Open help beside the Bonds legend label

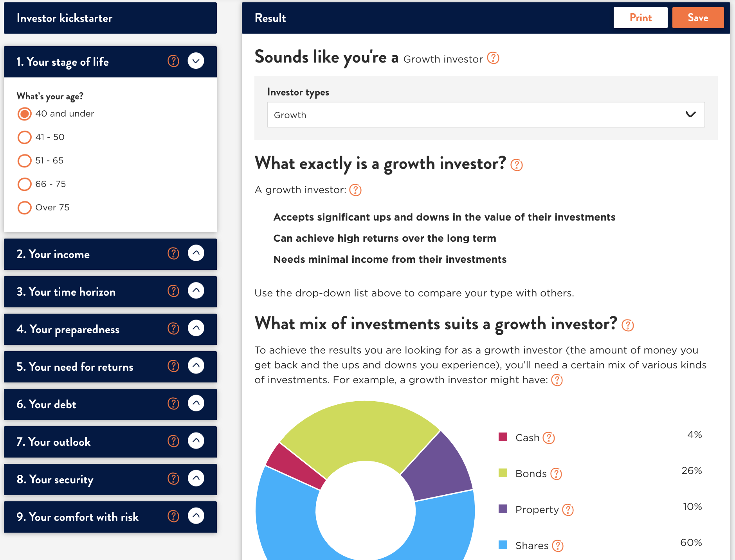556,474
